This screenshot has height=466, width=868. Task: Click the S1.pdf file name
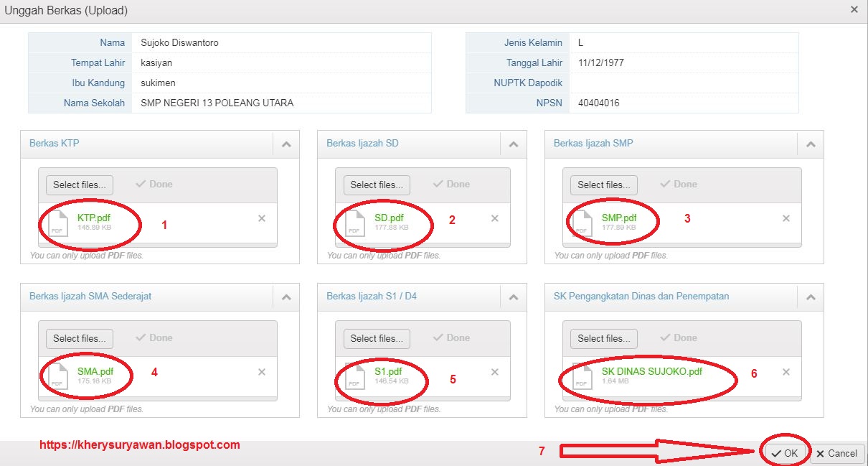point(388,371)
